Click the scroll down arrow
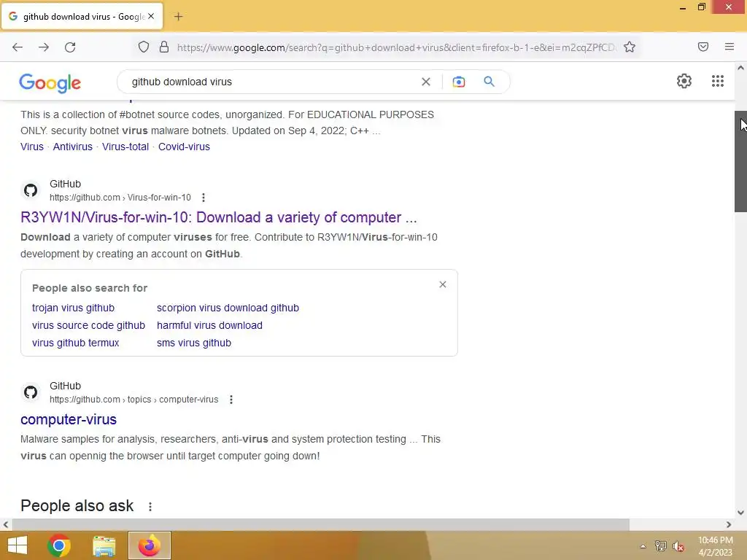Screen dimensions: 747x560 click(740, 513)
